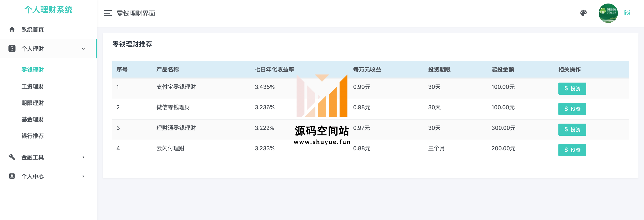The width and height of the screenshot is (644, 220).
Task: Click the 个人理财系统 logo title
Action: coord(48,10)
